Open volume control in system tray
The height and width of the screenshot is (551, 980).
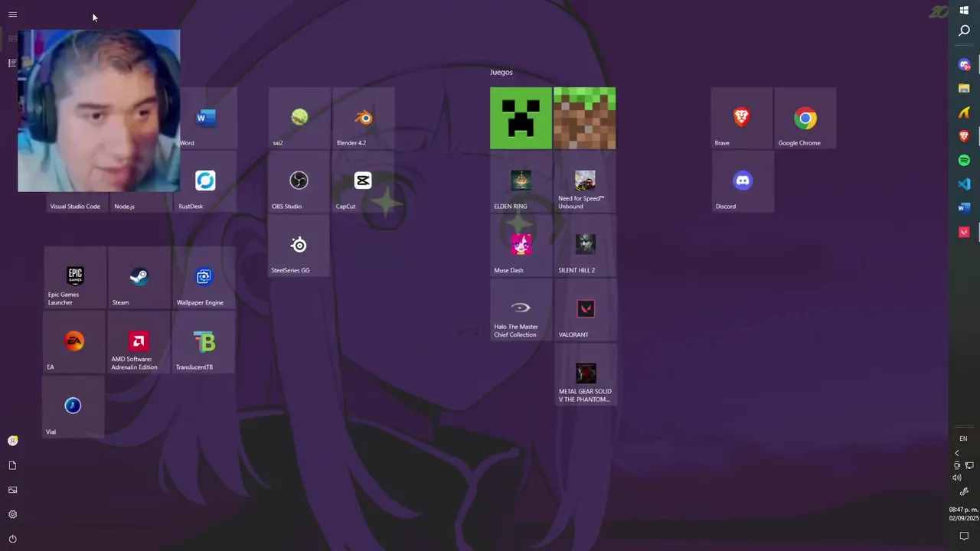(956, 478)
